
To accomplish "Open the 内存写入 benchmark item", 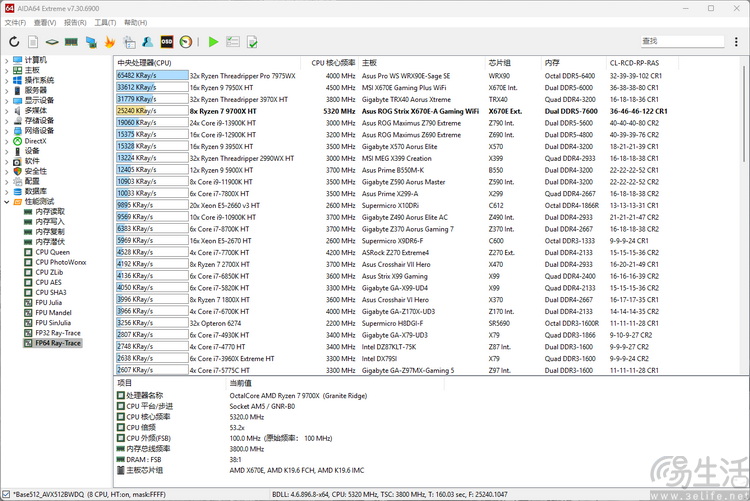I will pos(50,222).
